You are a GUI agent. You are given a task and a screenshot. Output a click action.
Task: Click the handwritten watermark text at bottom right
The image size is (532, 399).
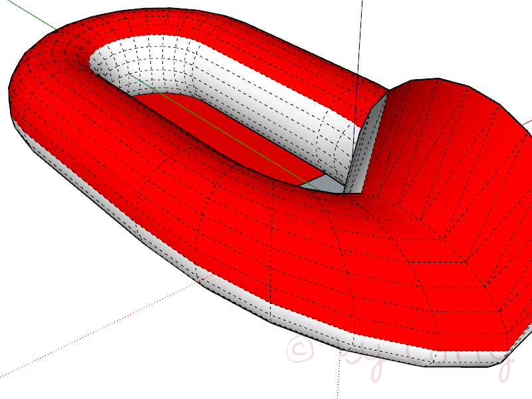[426, 356]
